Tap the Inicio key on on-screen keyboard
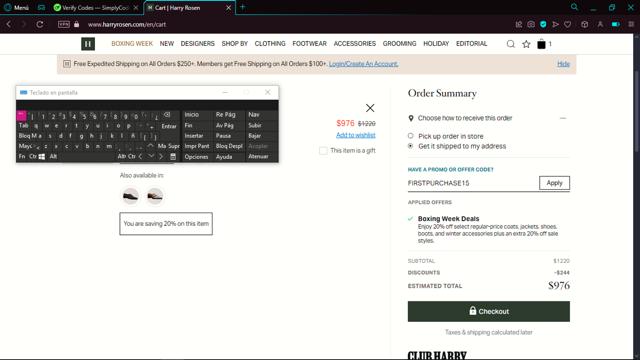This screenshot has height=360, width=640. point(192,115)
